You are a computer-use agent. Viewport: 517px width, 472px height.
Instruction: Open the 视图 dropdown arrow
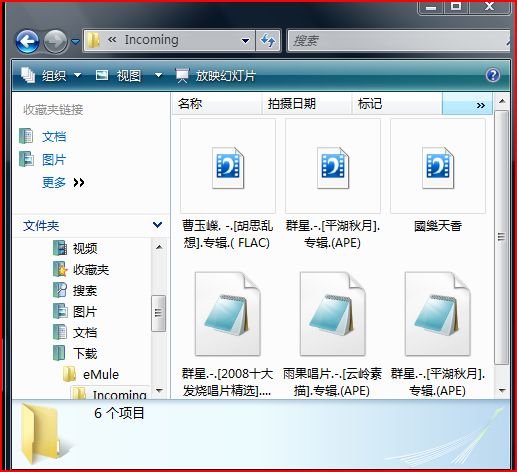coord(159,76)
